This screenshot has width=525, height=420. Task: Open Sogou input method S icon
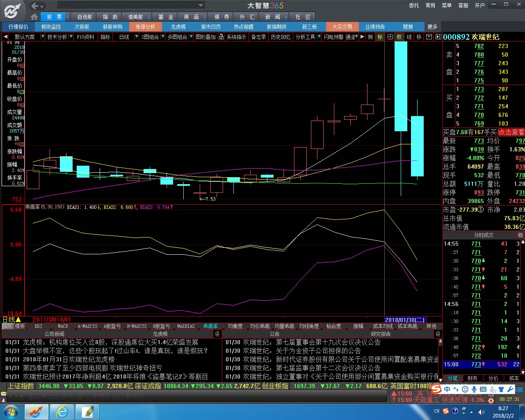pyautogui.click(x=436, y=389)
